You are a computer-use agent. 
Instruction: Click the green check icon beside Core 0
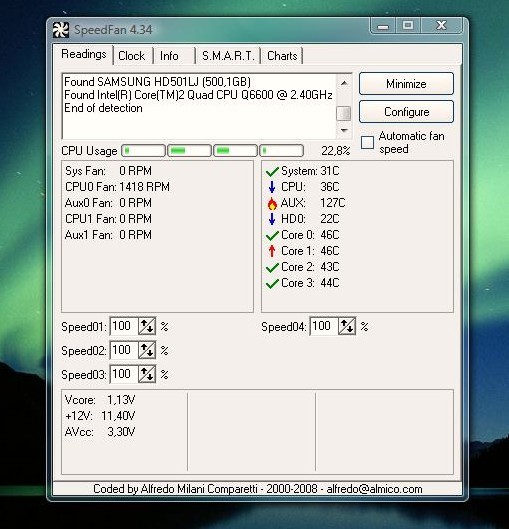[272, 235]
